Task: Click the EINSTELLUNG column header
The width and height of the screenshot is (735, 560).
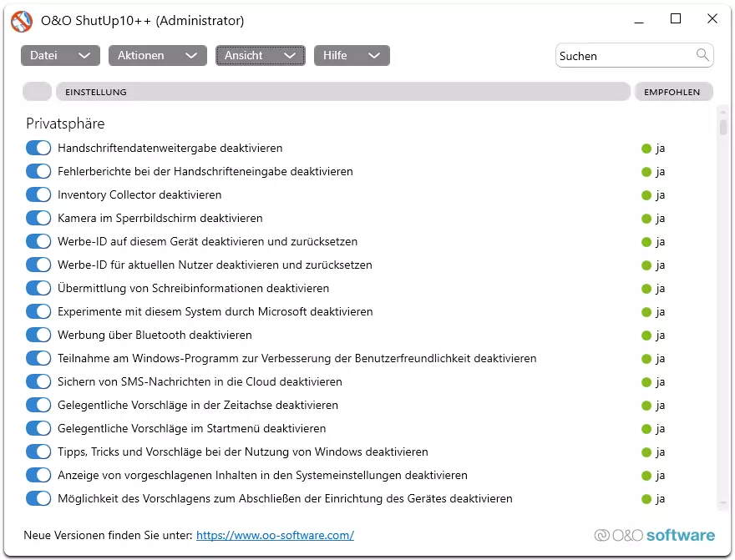Action: click(343, 92)
